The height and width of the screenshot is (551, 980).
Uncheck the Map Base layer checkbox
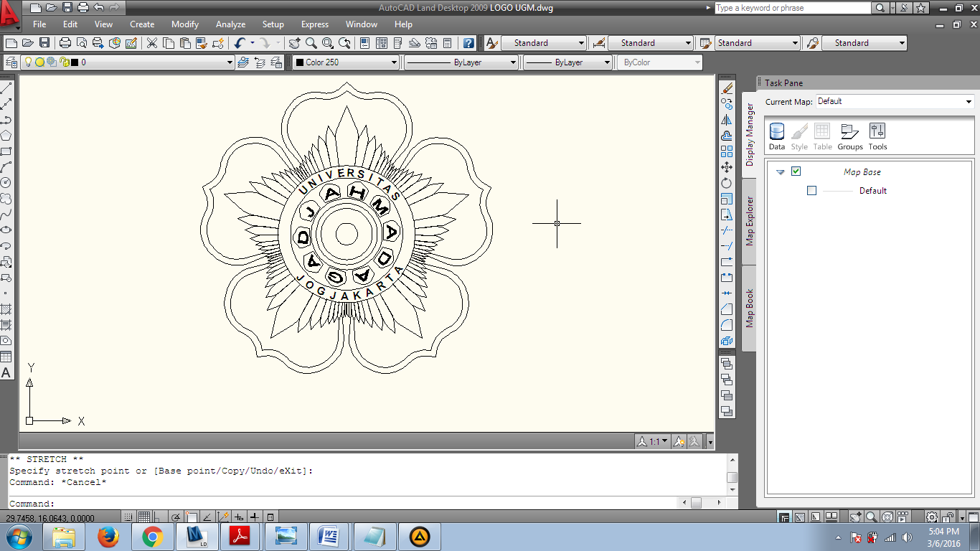[x=796, y=171]
